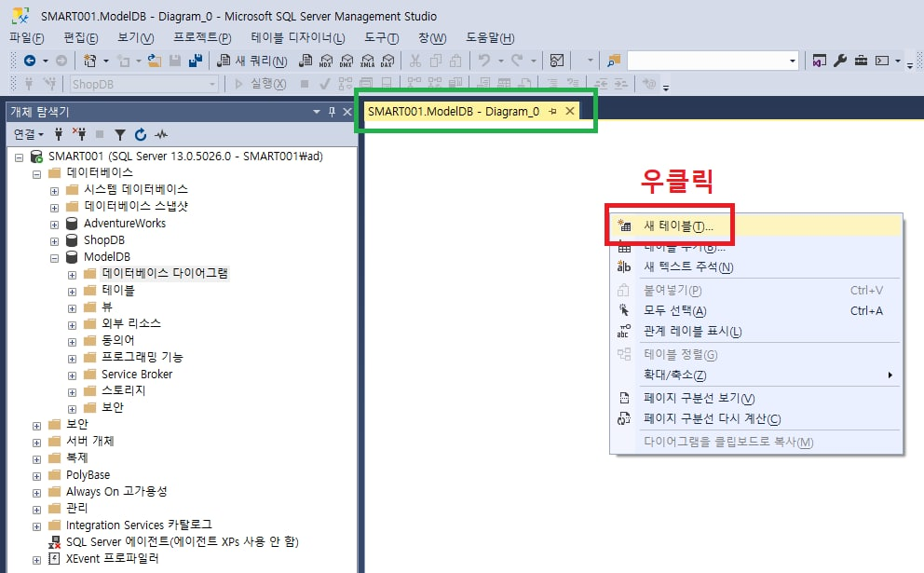Expand the 테이블 folder under ModelDB
The width and height of the screenshot is (924, 573).
72,292
